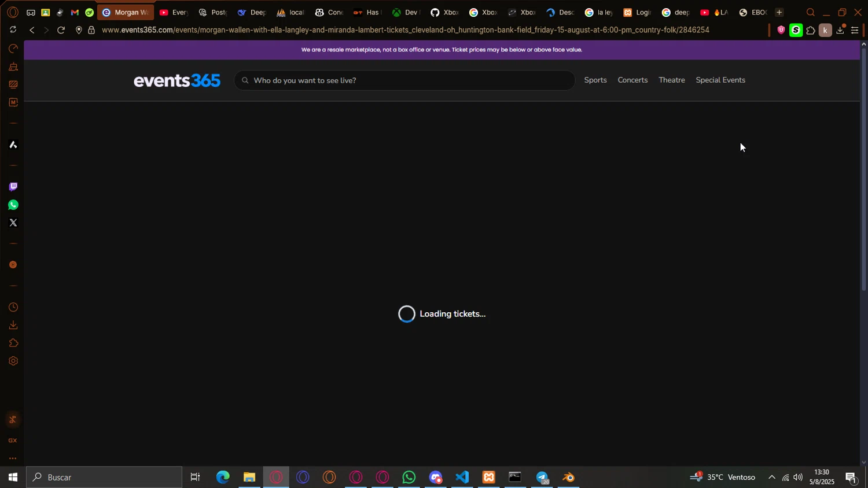Screen dimensions: 868x488
Task: Click the 35°C Ventoso weather widget
Action: [x=723, y=477]
